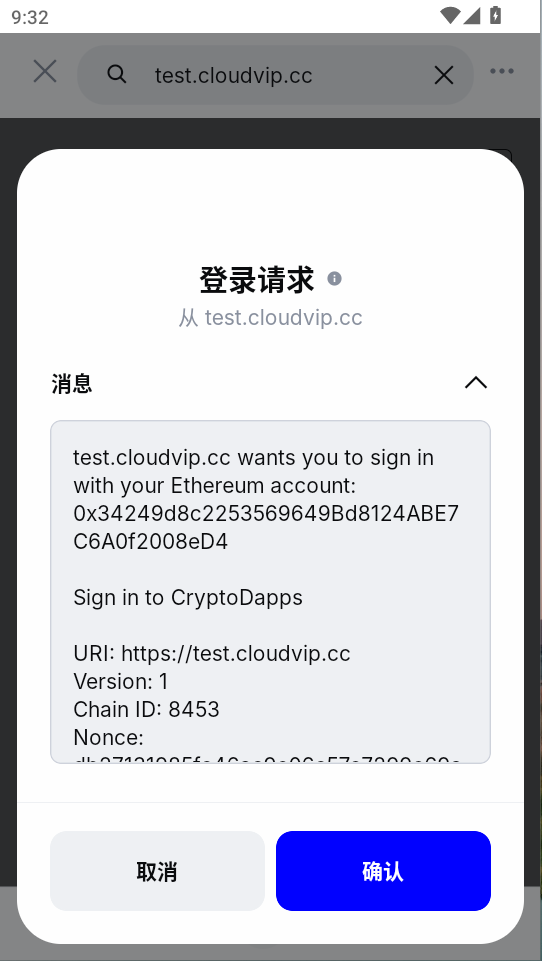This screenshot has width=542, height=961.
Task: Tap the URI https://test.cloudvip.cc line
Action: click(212, 653)
